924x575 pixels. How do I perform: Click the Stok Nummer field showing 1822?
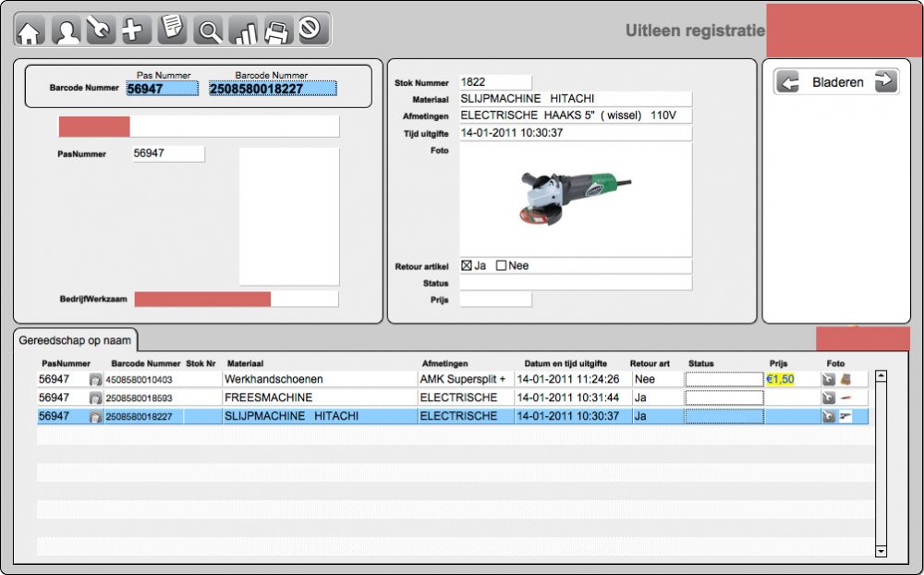click(495, 82)
